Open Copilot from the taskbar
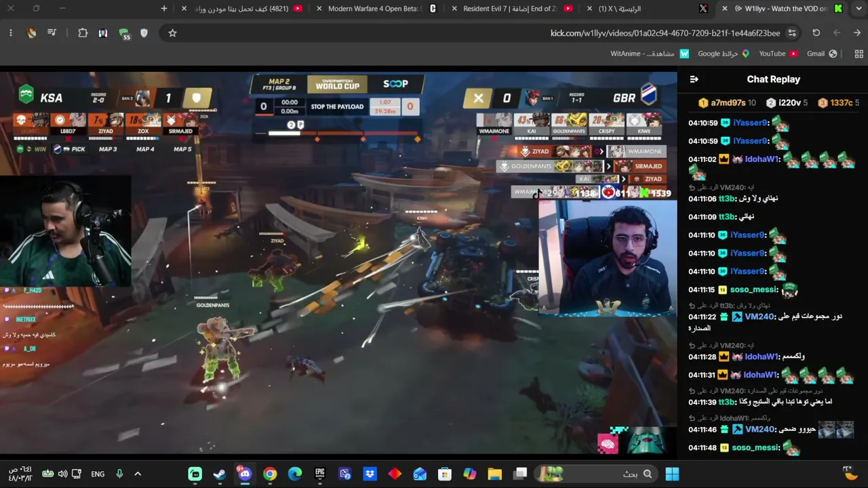Viewport: 868px width, 488px height. (x=470, y=474)
